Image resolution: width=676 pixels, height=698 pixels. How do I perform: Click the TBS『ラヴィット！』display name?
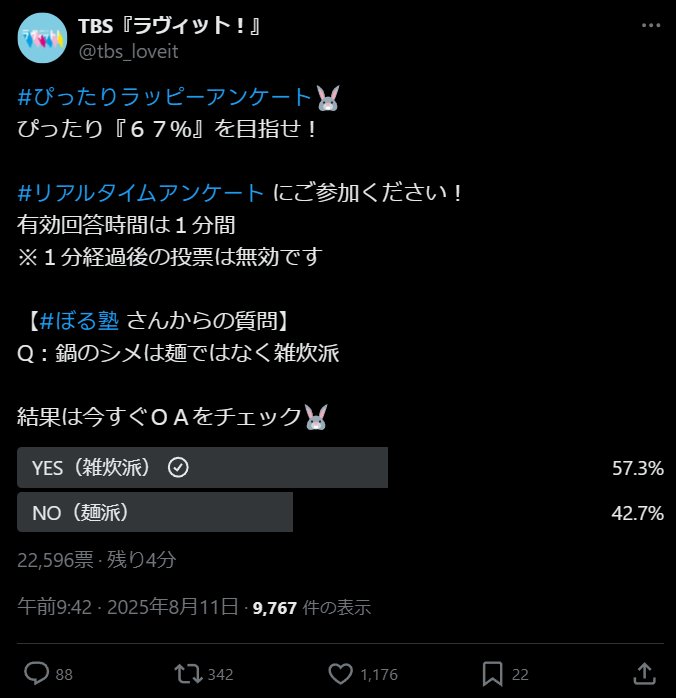pos(169,25)
